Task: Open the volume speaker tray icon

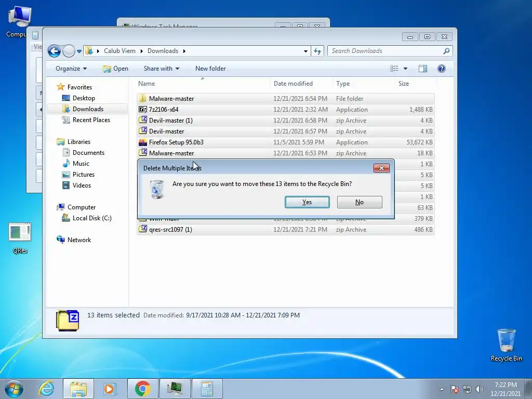Action: pyautogui.click(x=479, y=389)
